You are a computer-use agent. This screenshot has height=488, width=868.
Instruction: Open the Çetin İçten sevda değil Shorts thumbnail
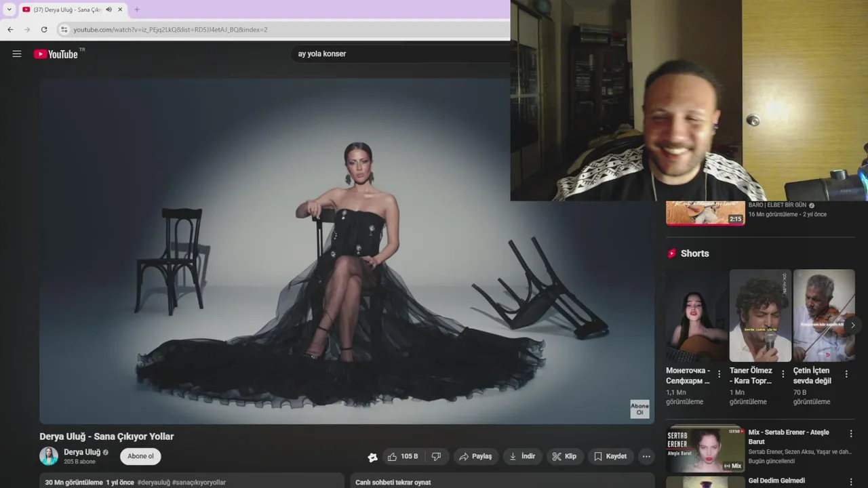(824, 316)
